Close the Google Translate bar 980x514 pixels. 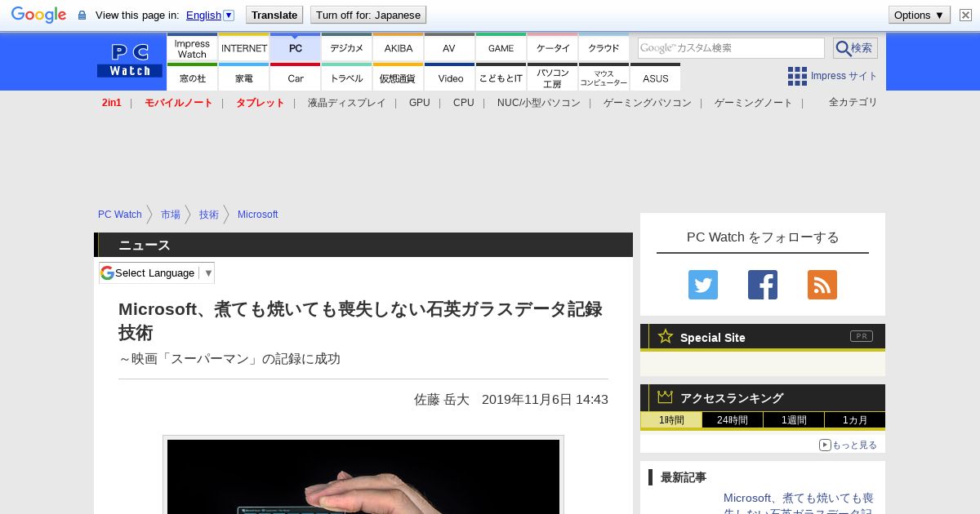pos(965,15)
